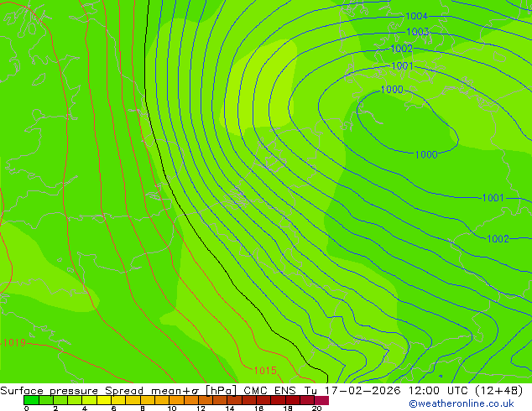The height and width of the screenshot is (411, 532).
Task: Click the "12:00 UTC" time in the caption
Action: [x=439, y=391]
